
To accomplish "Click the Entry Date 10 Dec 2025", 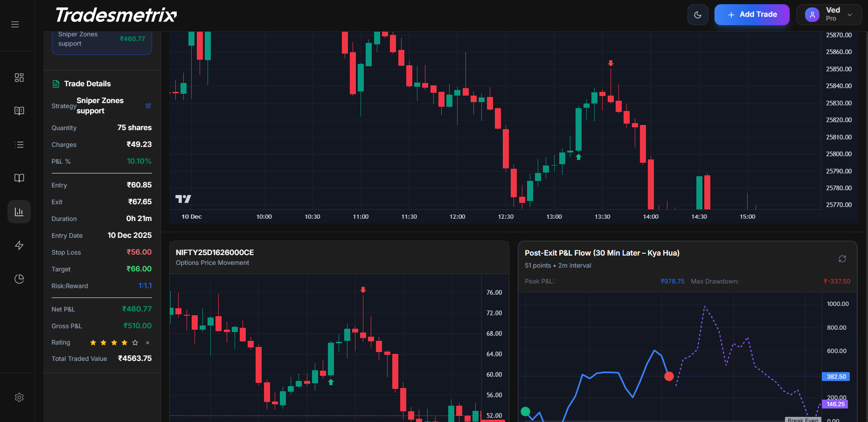I will [130, 235].
